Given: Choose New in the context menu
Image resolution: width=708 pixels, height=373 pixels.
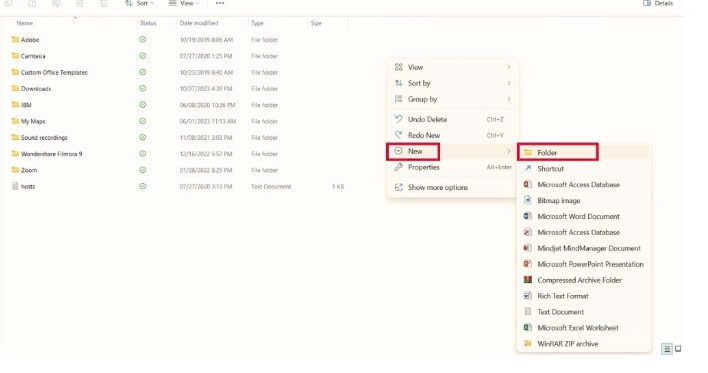Looking at the screenshot, I should (452, 151).
